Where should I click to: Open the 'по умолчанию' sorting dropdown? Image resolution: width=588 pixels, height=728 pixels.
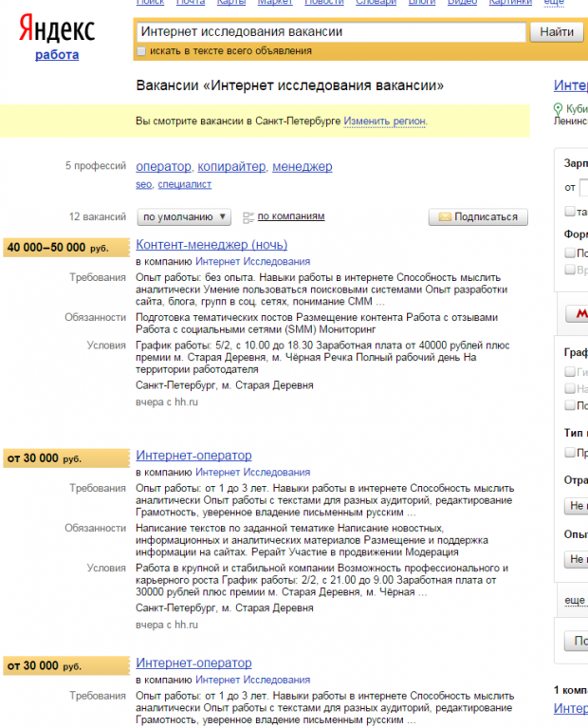pyautogui.click(x=185, y=217)
